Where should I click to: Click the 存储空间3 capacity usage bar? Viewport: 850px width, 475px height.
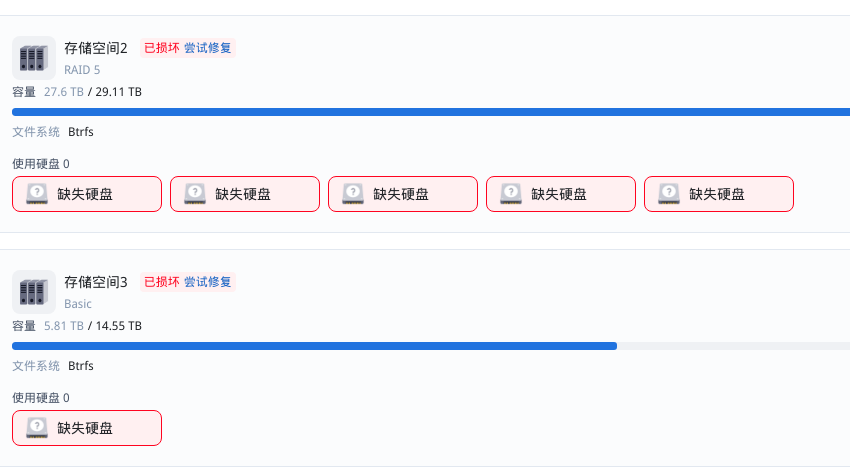431,346
